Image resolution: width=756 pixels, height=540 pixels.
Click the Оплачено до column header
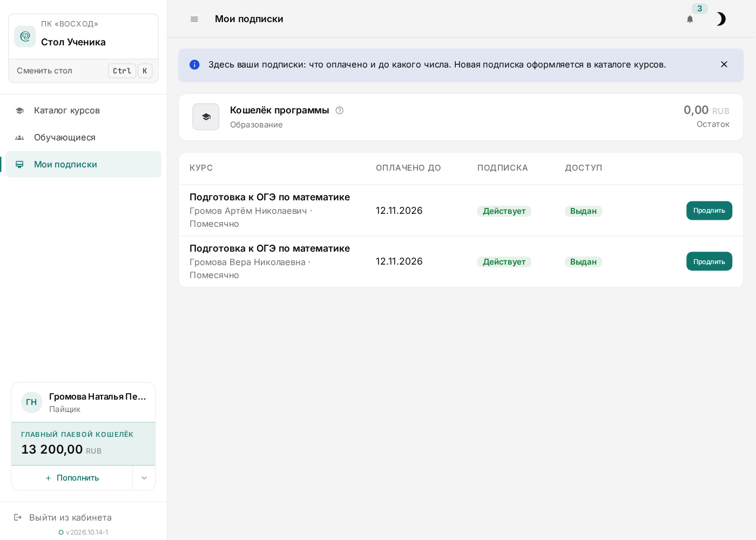(408, 168)
